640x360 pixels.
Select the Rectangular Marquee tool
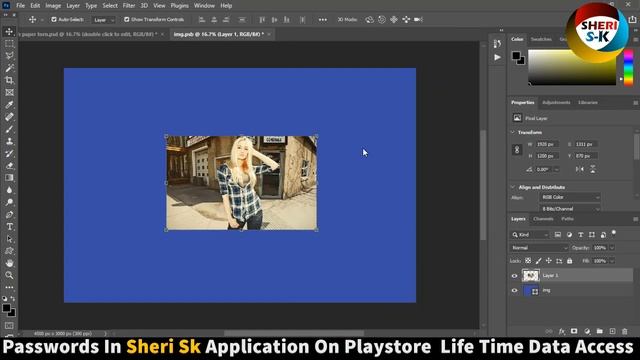point(9,44)
